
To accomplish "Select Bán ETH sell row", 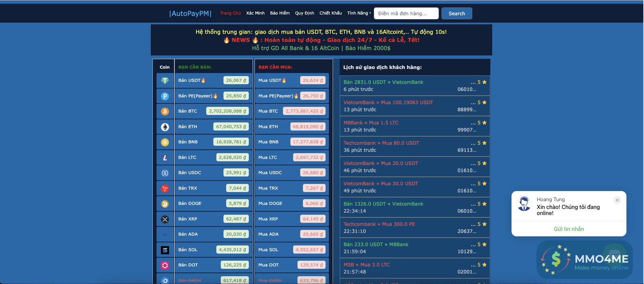I will pos(214,127).
